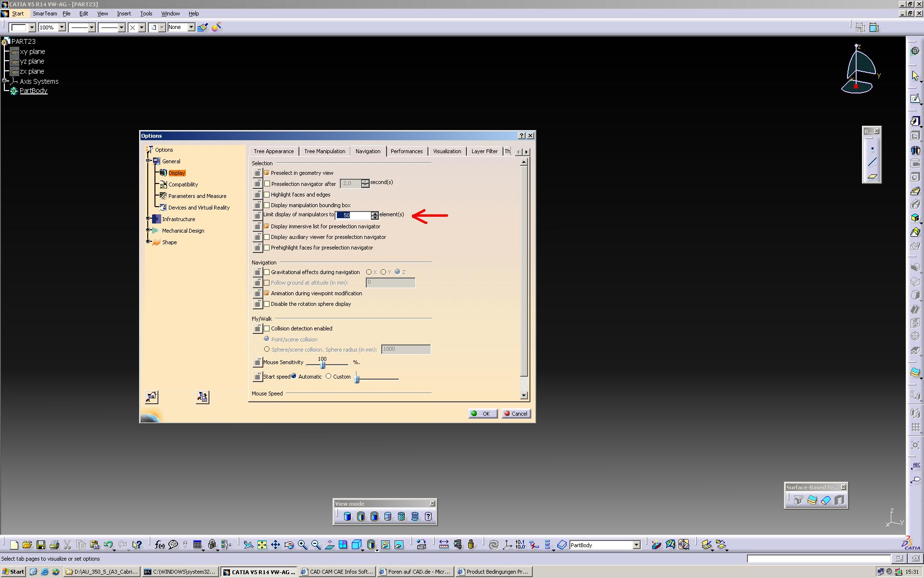Viewport: 924px width, 578px height.
Task: Click the What's This help cursor icon
Action: coord(137,545)
